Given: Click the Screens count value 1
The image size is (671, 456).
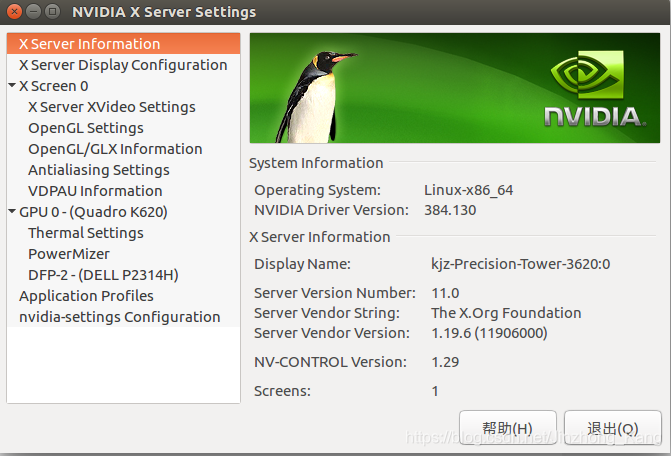Looking at the screenshot, I should 435,391.
